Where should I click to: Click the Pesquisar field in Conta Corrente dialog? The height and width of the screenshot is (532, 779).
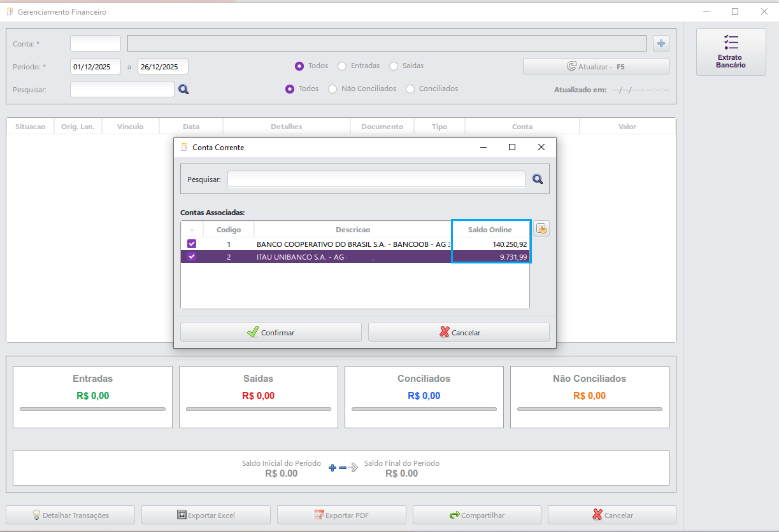click(376, 179)
